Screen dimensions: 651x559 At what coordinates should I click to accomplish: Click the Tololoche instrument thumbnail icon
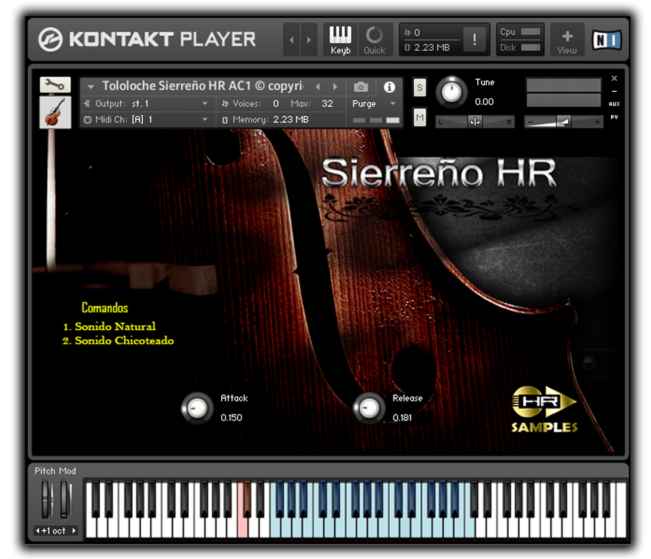point(55,112)
